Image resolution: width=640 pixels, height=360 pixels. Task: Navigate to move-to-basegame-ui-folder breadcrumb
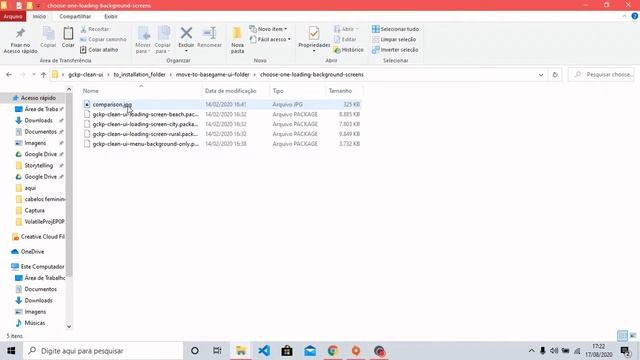coord(213,75)
